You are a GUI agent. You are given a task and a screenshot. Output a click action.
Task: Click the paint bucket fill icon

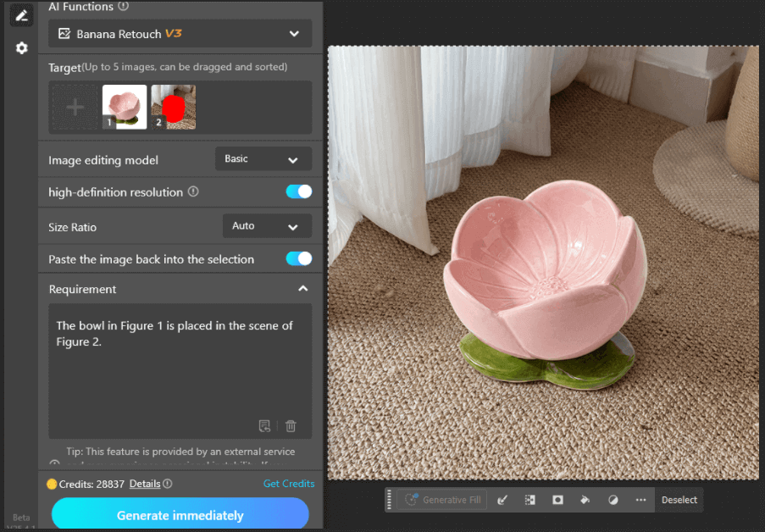tap(585, 500)
